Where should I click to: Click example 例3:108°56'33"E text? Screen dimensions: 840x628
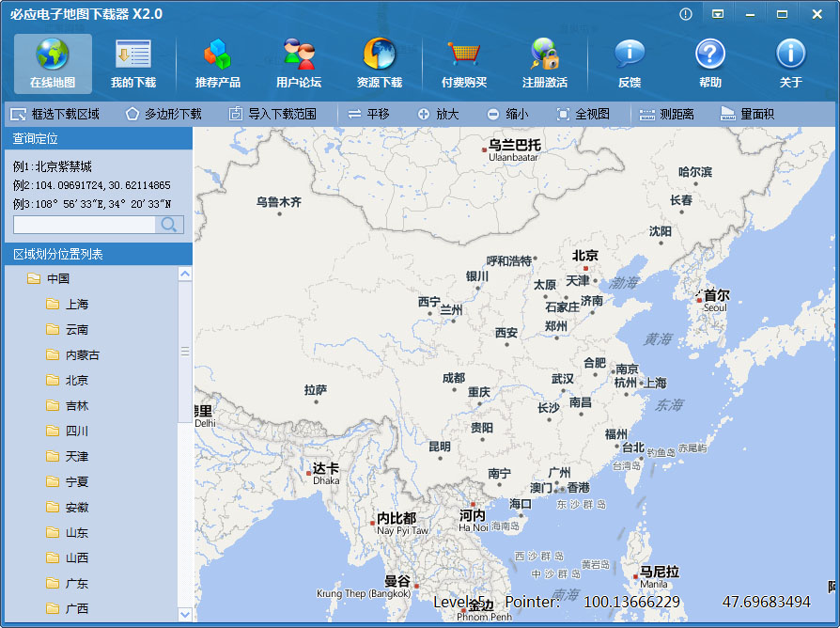91,204
